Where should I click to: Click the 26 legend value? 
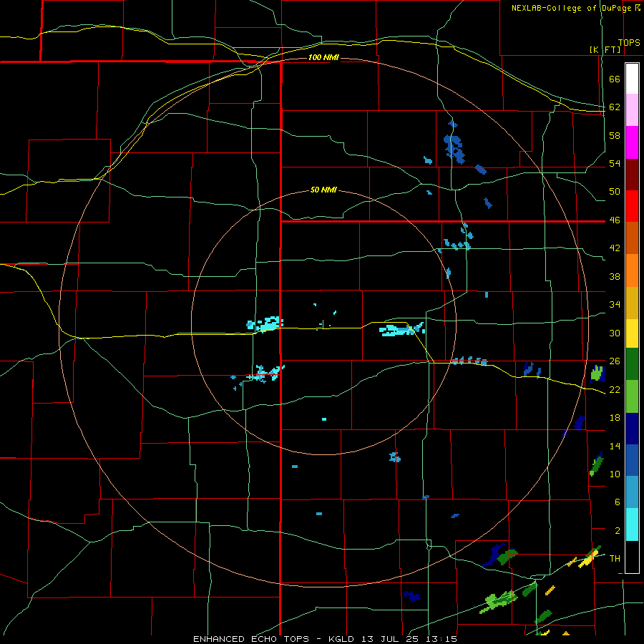615,361
